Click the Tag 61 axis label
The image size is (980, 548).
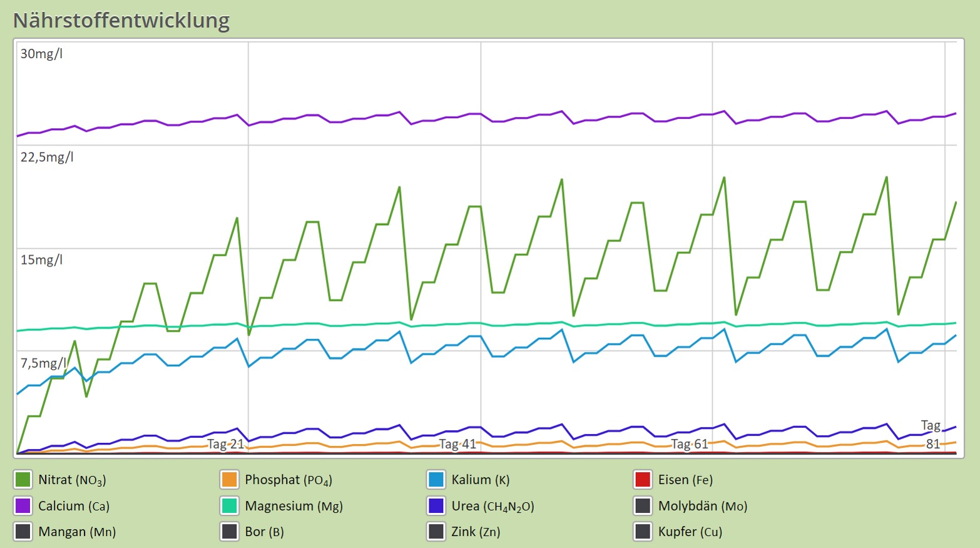pos(690,444)
